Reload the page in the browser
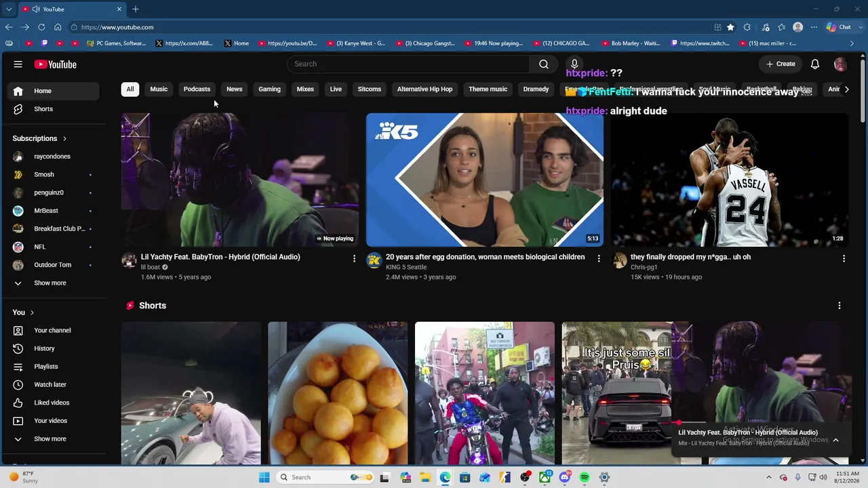This screenshot has height=488, width=868. [41, 27]
